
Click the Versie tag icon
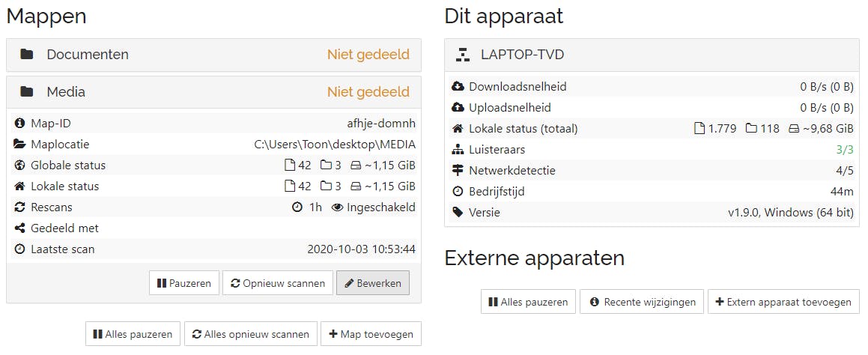point(458,213)
